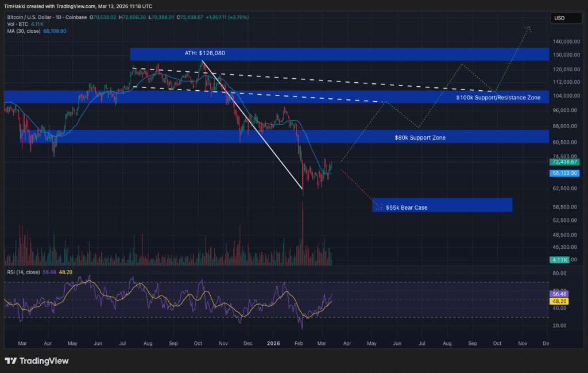Click the ATH: $126,080 zone label

(204, 53)
